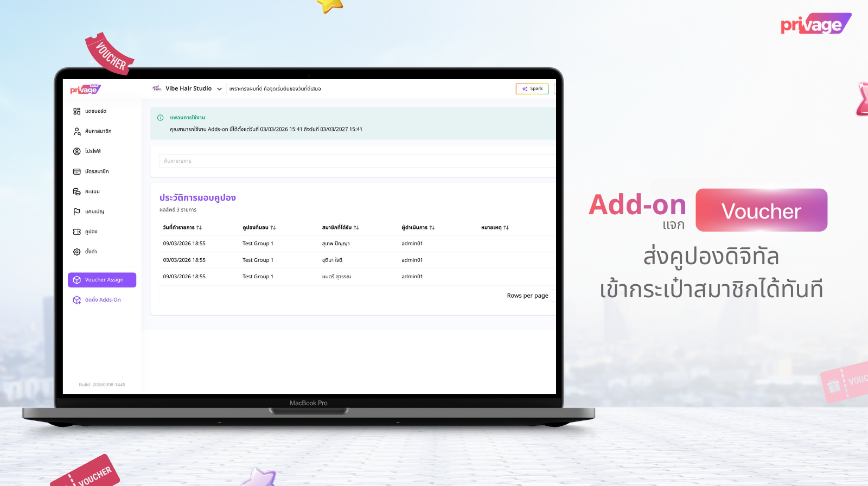Open the Rows per page selector
The height and width of the screenshot is (486, 868).
527,296
